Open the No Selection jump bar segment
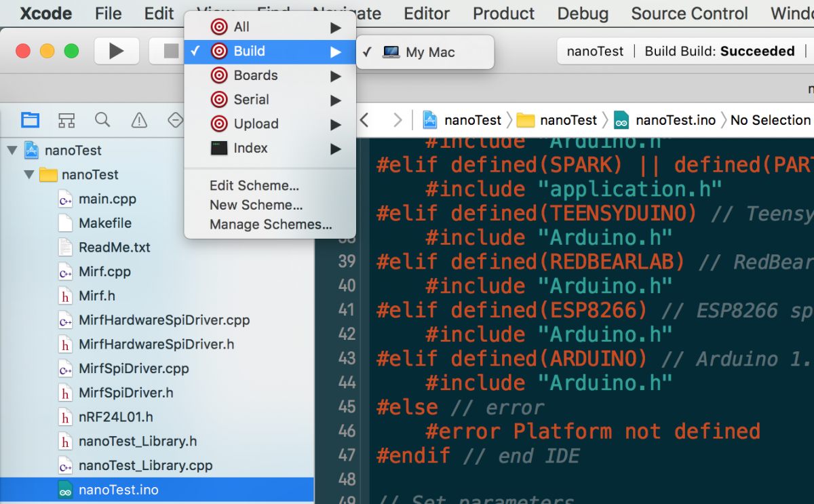 (x=771, y=120)
